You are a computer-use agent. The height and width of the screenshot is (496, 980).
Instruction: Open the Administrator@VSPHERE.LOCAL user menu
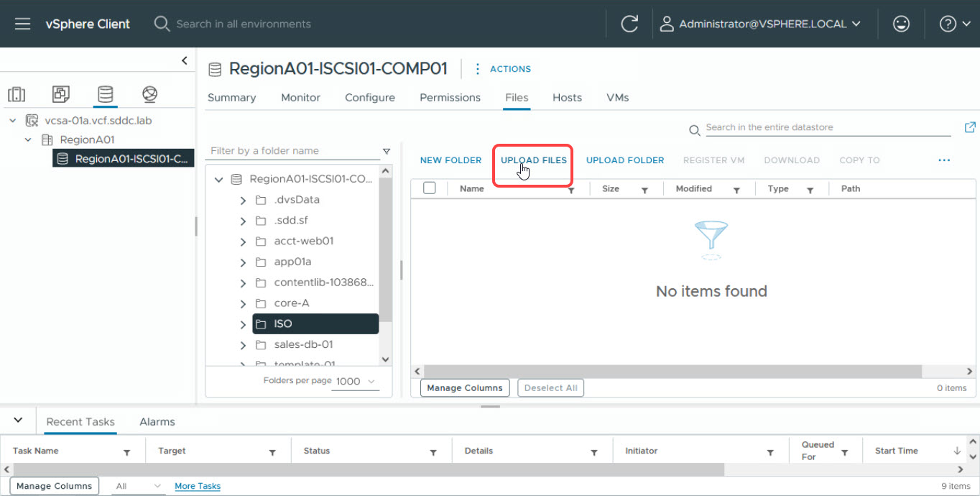(x=760, y=24)
